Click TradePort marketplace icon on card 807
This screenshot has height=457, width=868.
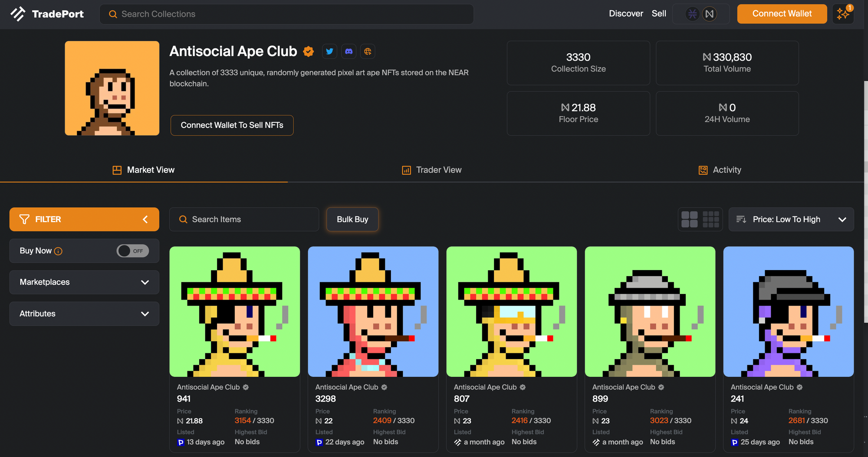[x=457, y=442]
